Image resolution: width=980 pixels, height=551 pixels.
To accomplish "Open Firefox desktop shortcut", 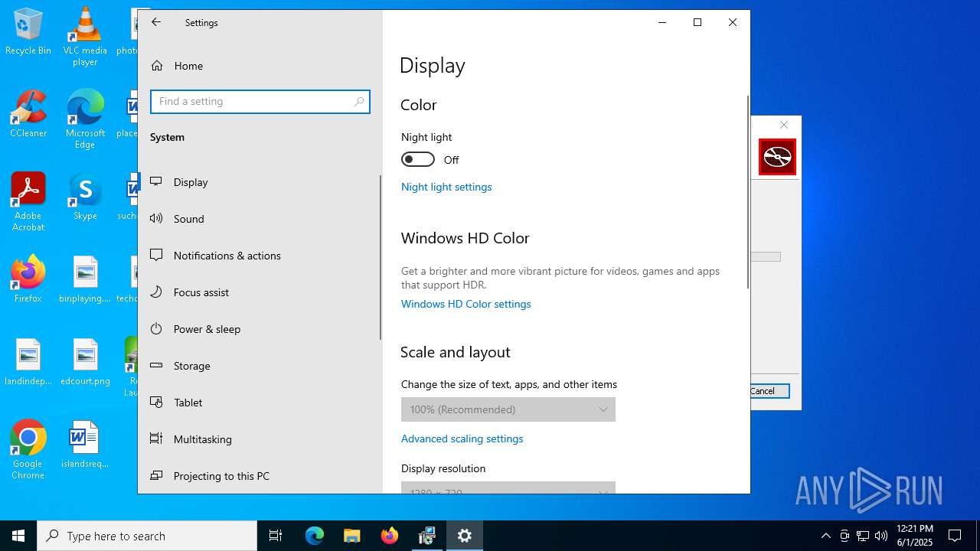I will coord(28,279).
